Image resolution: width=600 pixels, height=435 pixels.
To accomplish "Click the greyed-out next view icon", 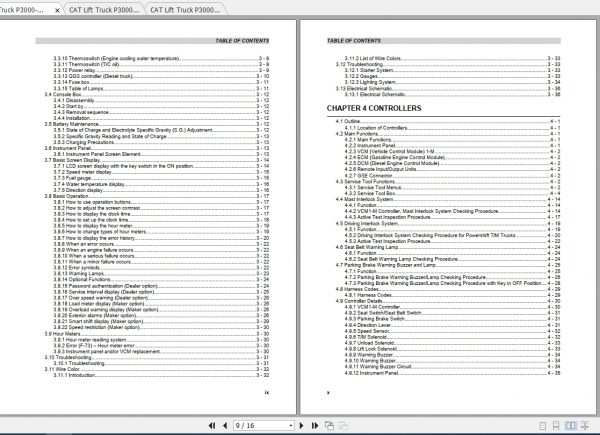I will point(343,425).
